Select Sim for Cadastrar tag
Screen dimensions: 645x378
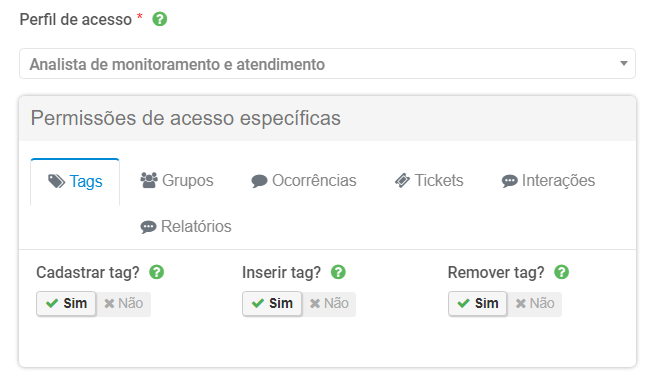point(66,304)
